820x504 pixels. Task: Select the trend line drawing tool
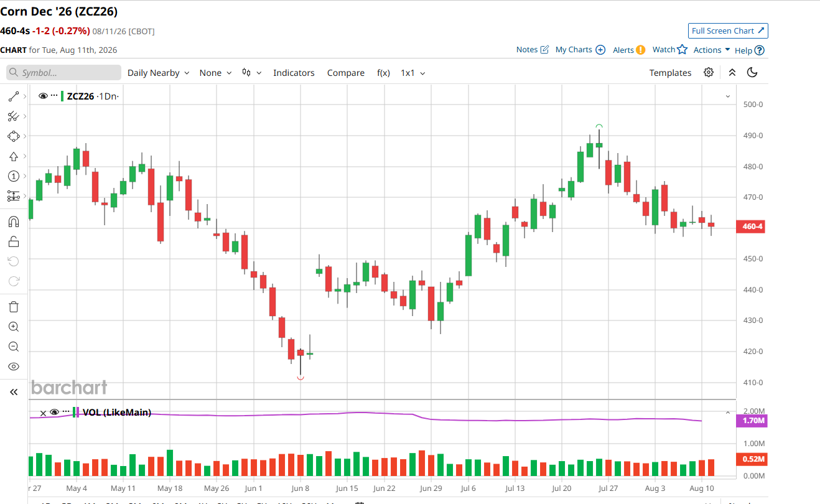click(x=14, y=96)
